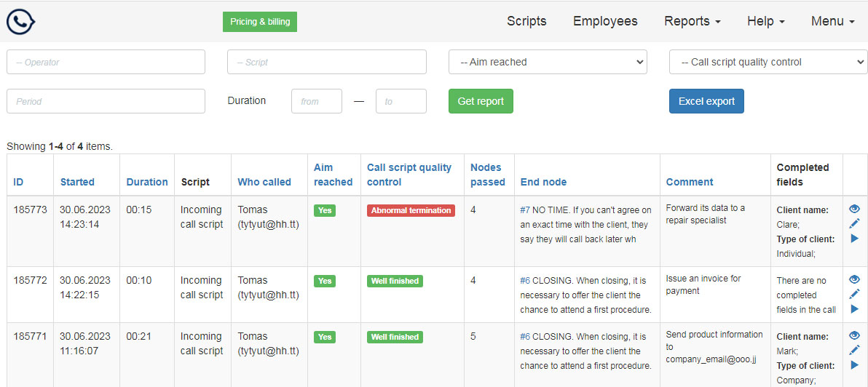Click the Operator filter input field
Screen dimensions: 868x387
[106, 62]
